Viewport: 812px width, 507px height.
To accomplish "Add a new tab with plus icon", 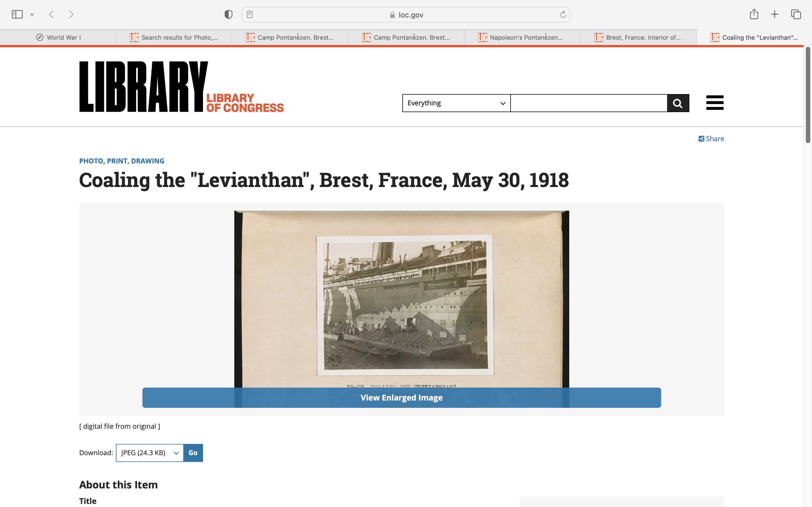I will point(775,14).
